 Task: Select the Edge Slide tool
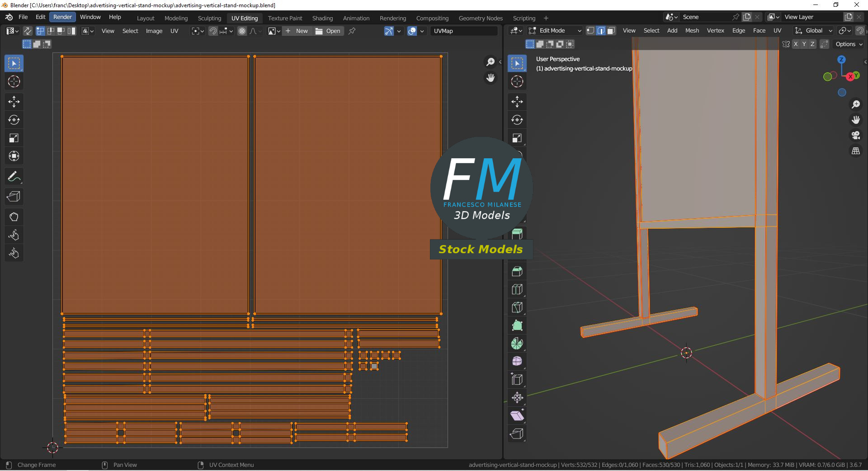click(x=517, y=380)
